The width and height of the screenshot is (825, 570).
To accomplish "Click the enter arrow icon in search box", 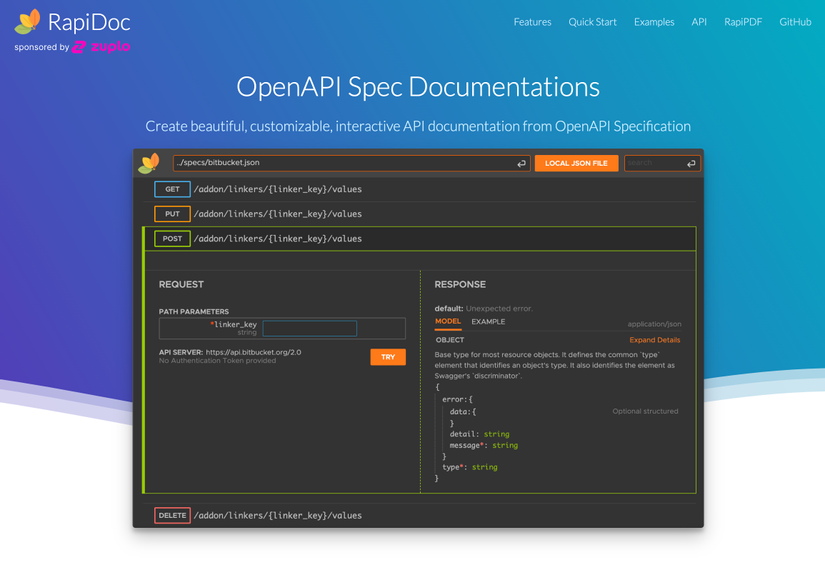I will coord(691,164).
